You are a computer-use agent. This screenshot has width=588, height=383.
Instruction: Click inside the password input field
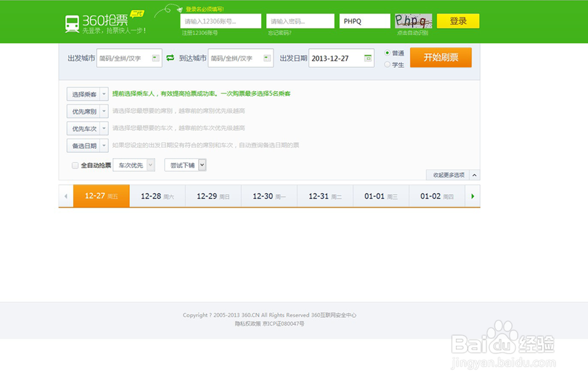coord(300,20)
